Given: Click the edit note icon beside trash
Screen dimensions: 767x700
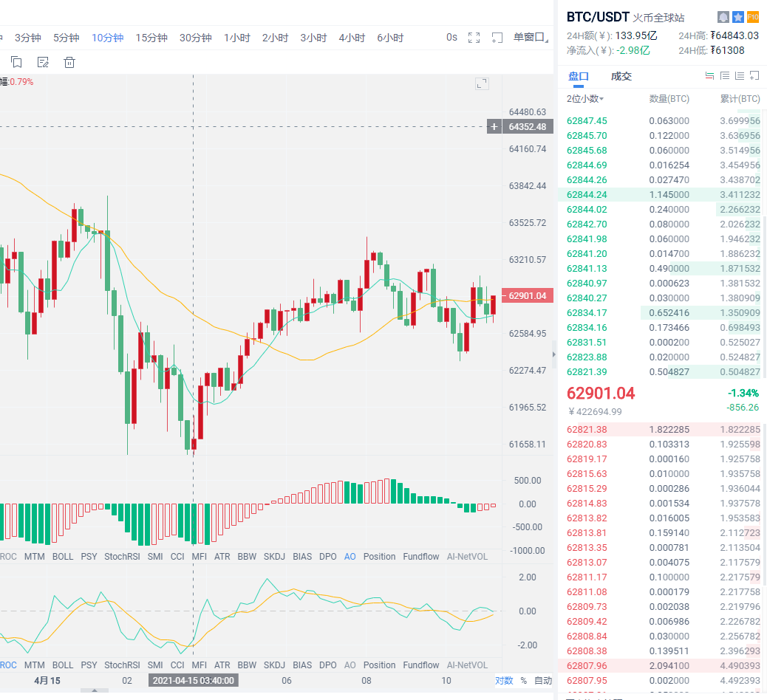Looking at the screenshot, I should tap(43, 62).
